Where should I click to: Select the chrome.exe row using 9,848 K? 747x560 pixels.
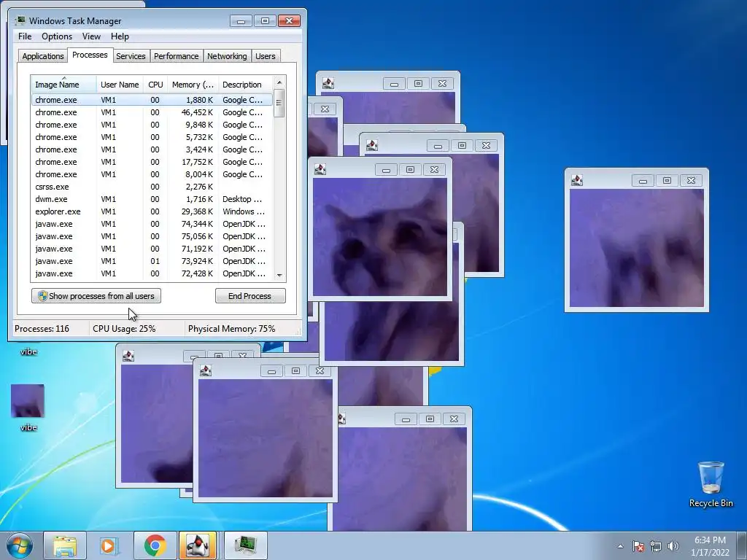pyautogui.click(x=152, y=125)
